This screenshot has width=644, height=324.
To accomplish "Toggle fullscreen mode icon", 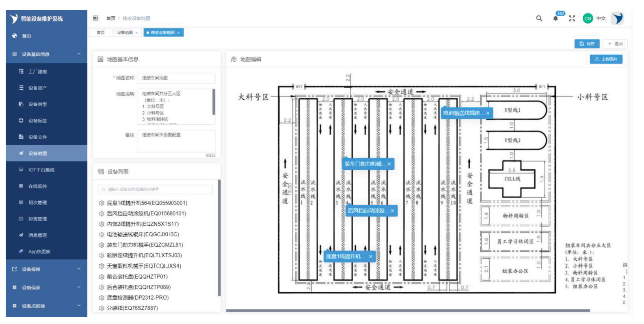I will [572, 18].
